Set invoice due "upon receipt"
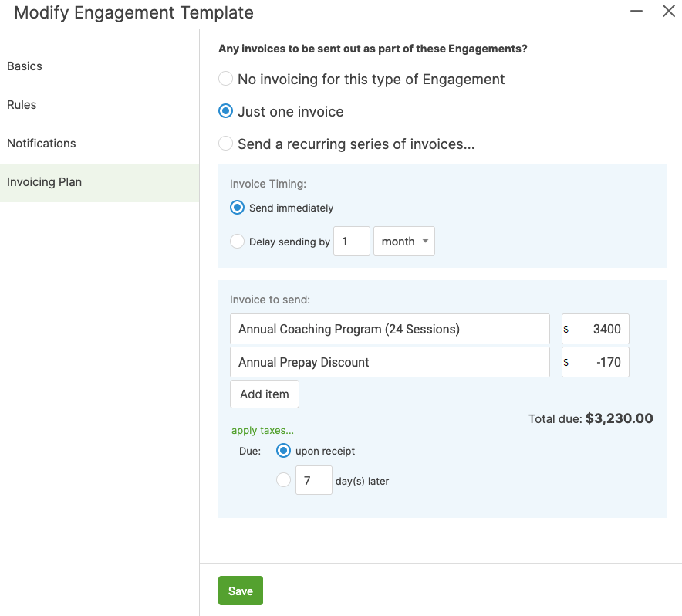 283,451
